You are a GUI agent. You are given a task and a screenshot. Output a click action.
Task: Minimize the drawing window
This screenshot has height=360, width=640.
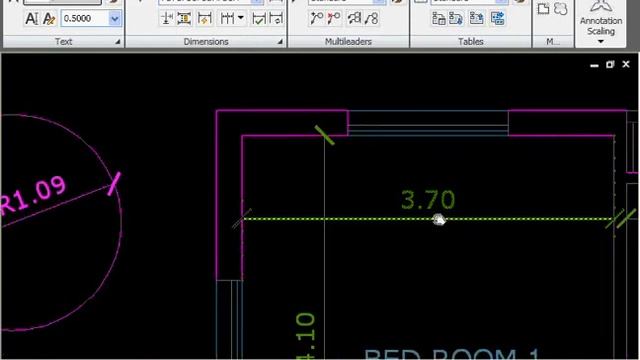594,65
